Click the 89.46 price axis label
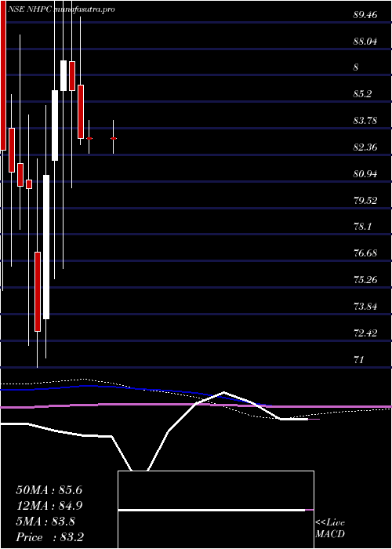 pos(365,15)
